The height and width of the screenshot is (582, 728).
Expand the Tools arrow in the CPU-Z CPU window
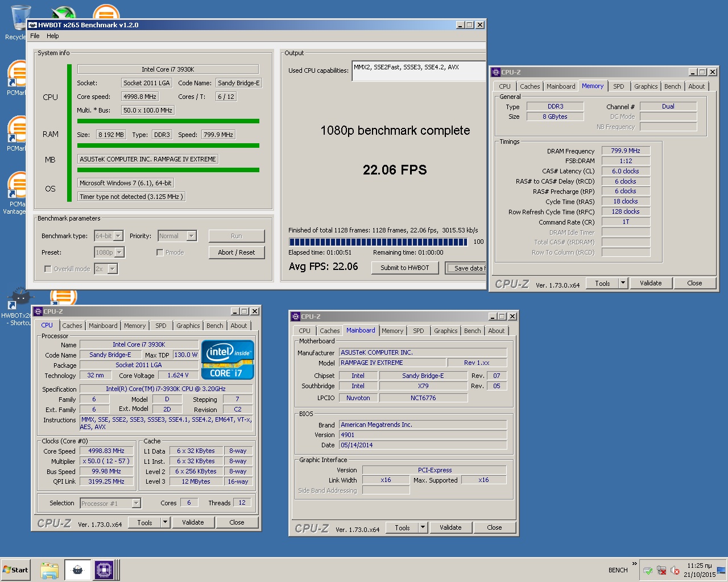(x=166, y=522)
